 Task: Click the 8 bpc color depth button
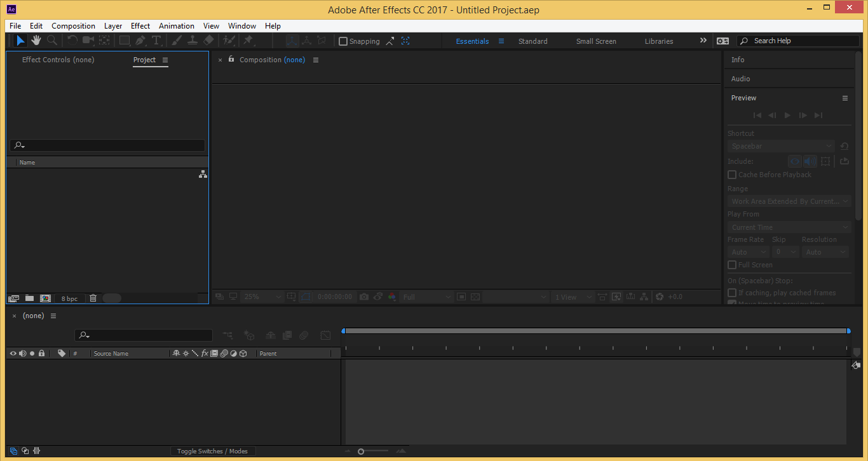69,298
